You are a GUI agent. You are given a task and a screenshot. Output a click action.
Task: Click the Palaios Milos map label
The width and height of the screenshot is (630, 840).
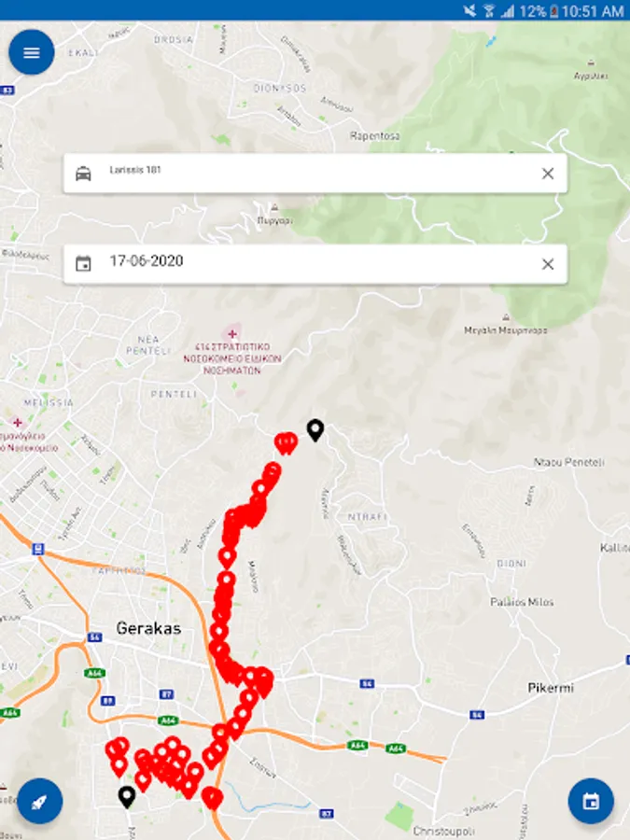pyautogui.click(x=522, y=602)
